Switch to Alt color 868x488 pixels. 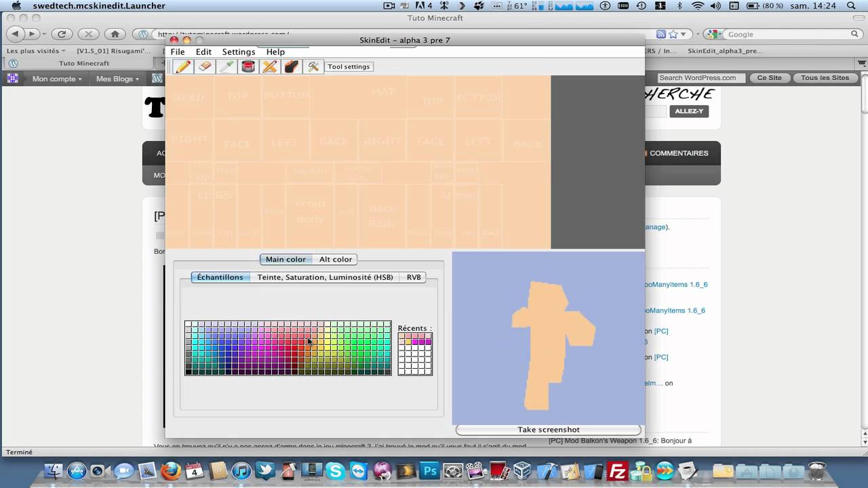(x=336, y=260)
